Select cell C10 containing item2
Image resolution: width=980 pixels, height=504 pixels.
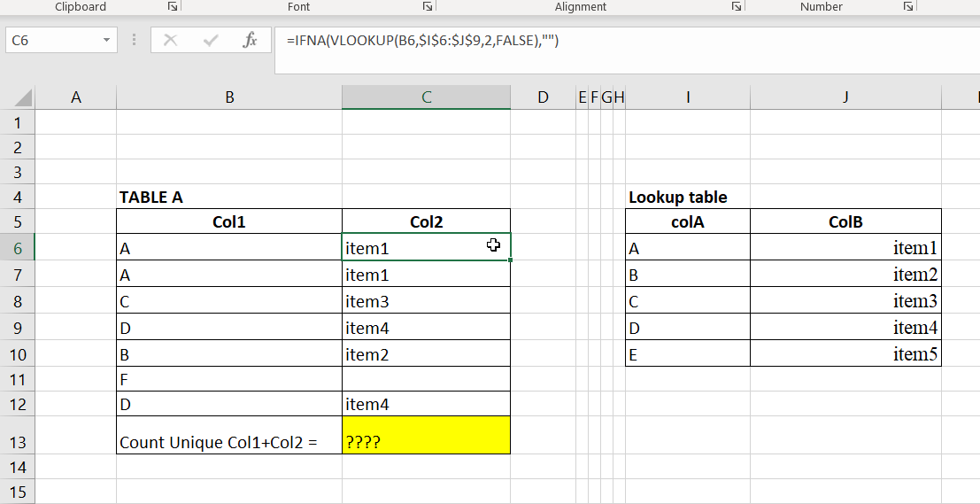(x=426, y=354)
